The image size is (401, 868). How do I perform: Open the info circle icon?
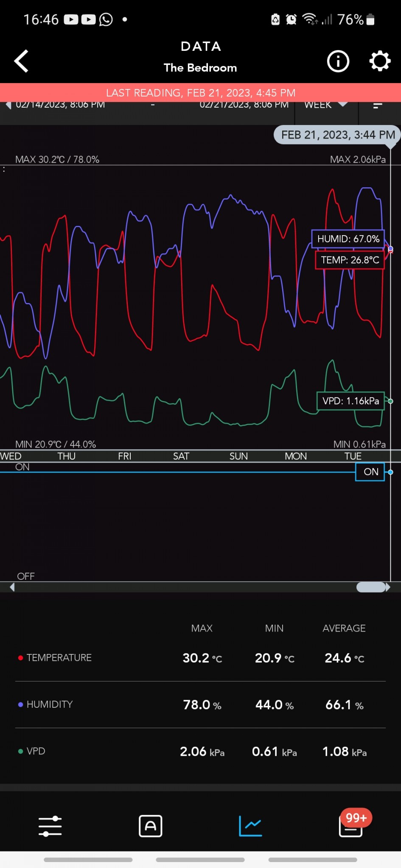[338, 61]
